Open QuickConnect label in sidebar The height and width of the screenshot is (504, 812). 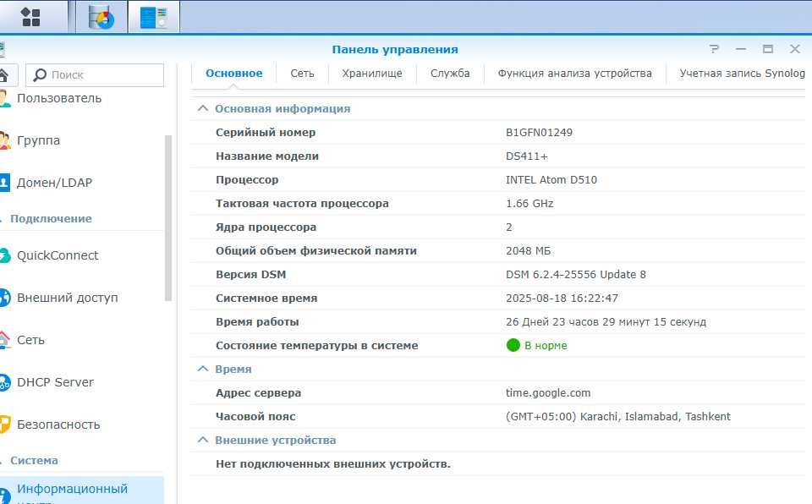[58, 255]
